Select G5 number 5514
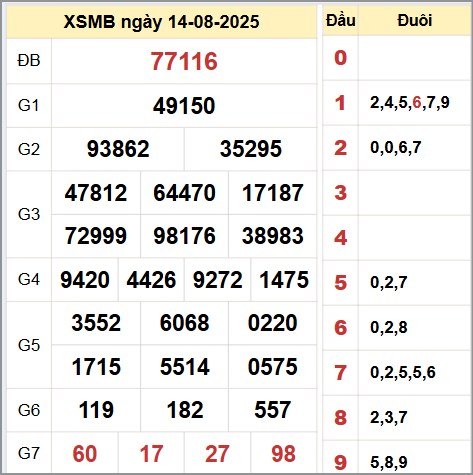Image resolution: width=473 pixels, height=475 pixels. coord(184,367)
